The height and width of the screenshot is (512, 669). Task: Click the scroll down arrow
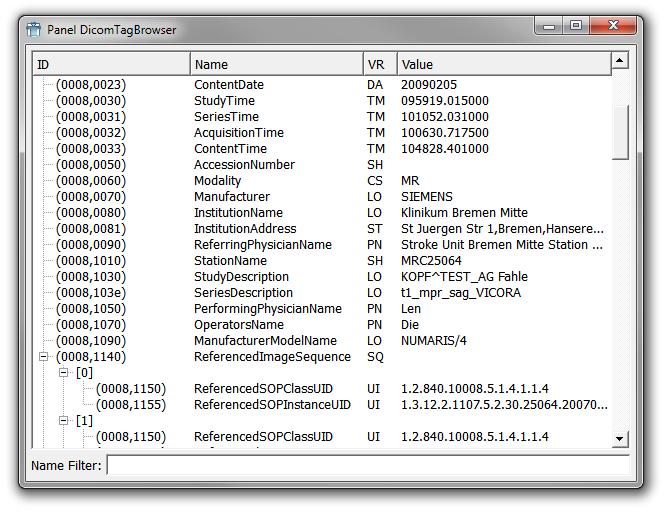(620, 438)
